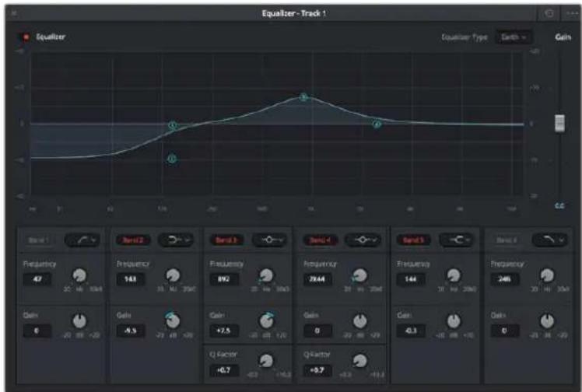Click the Band 4 Gain knob
This screenshot has height=392, width=582.
tap(359, 321)
